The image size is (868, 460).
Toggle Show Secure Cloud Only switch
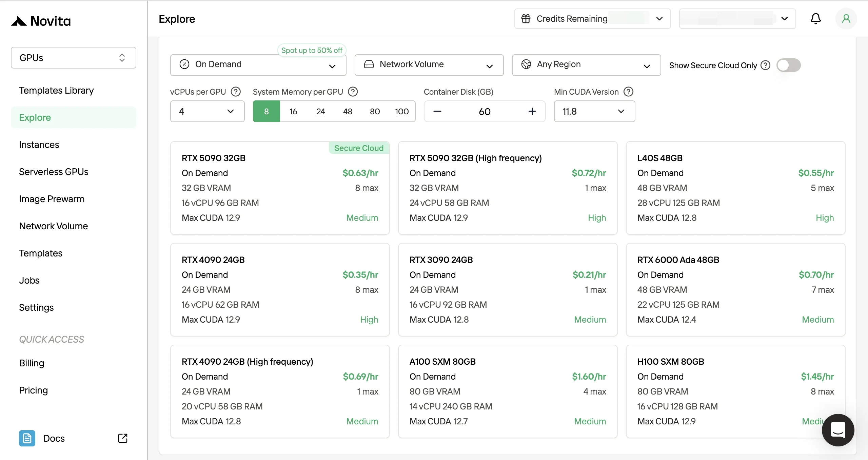[789, 65]
